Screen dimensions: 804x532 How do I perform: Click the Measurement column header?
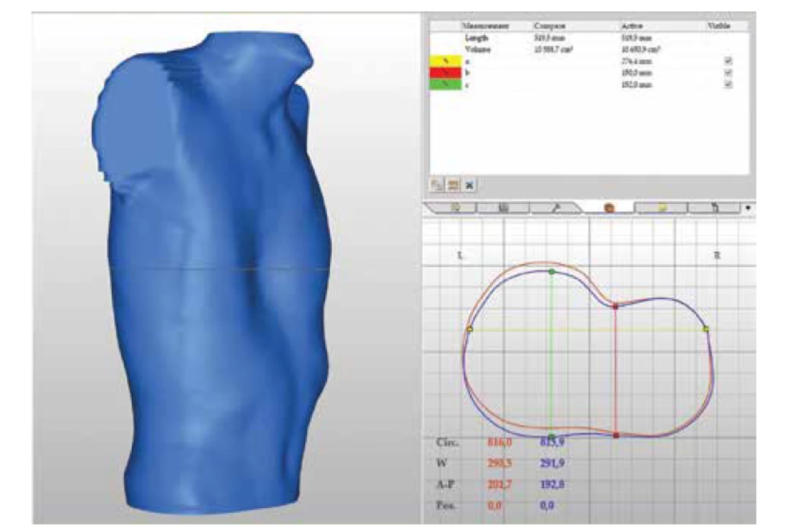click(x=485, y=25)
